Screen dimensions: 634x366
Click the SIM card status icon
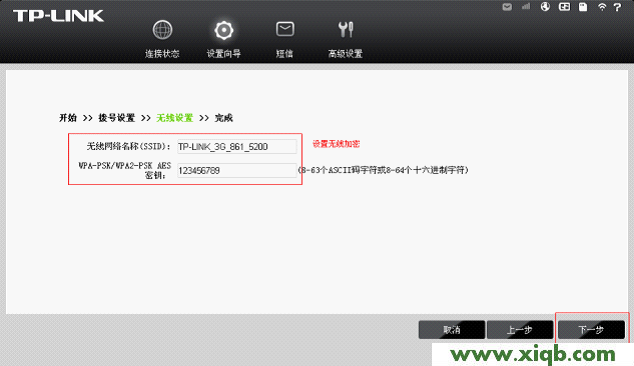click(x=564, y=6)
